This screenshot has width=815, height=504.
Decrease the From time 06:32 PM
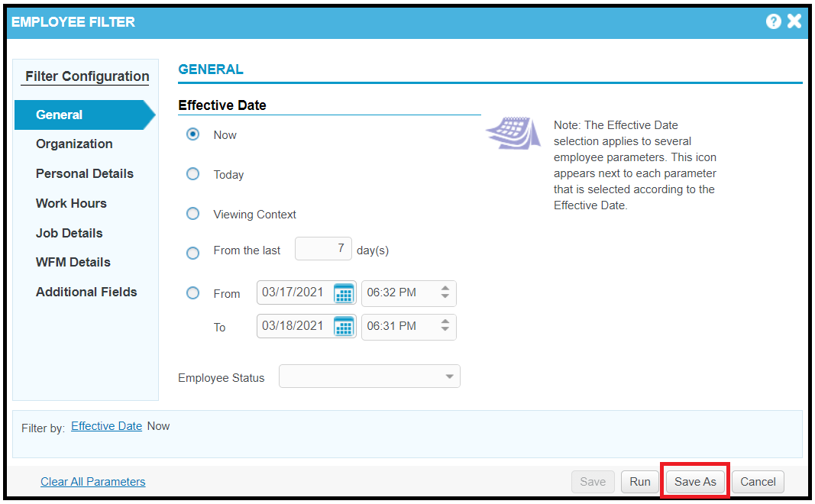pyautogui.click(x=445, y=296)
